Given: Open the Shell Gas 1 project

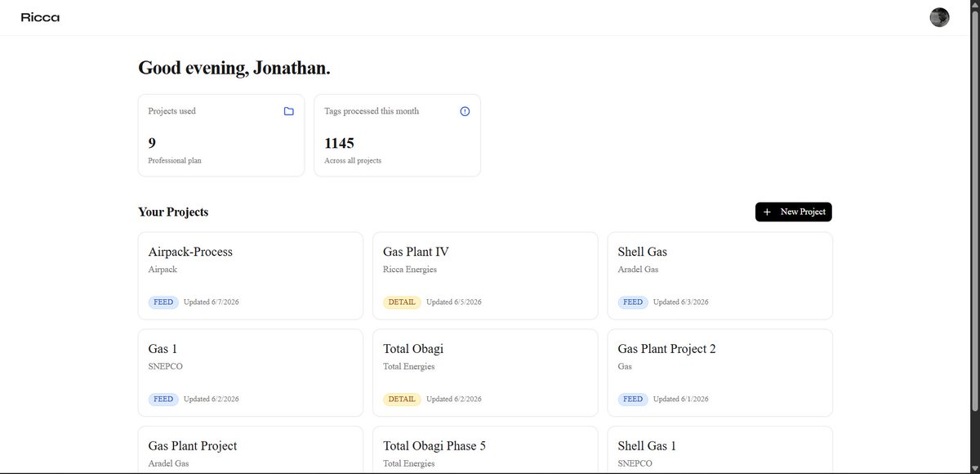Looking at the screenshot, I should click(x=719, y=450).
